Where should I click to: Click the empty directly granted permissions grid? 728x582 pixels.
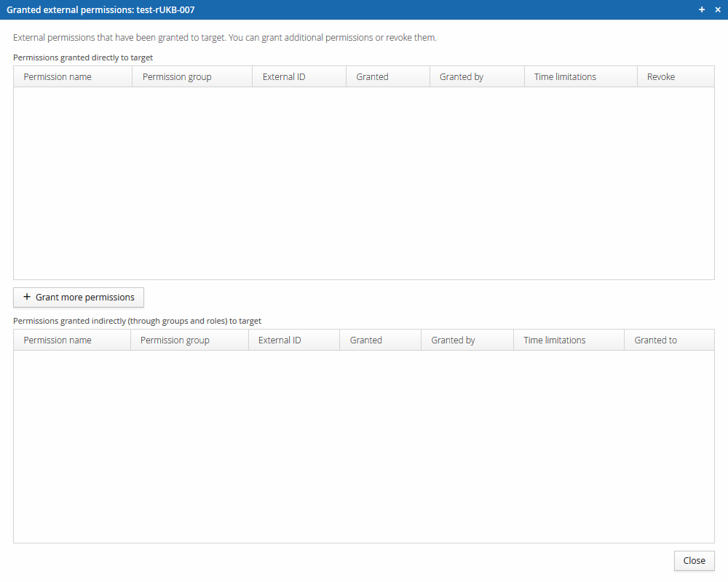pyautogui.click(x=364, y=183)
